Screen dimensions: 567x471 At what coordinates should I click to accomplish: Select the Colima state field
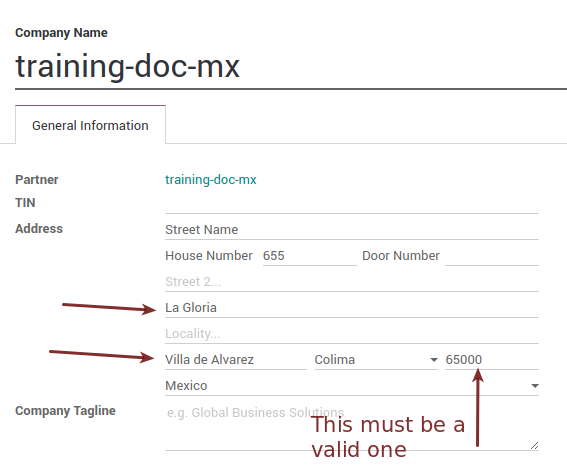click(x=376, y=360)
